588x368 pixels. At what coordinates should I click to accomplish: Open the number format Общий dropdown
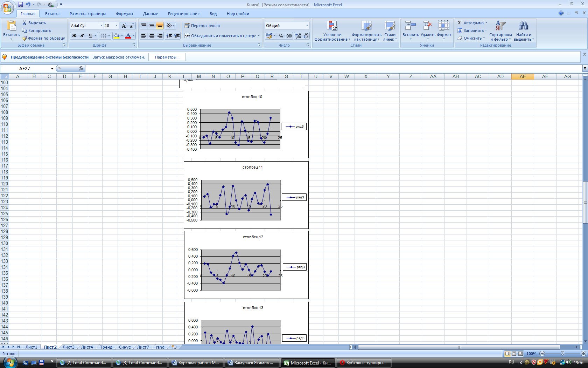pos(307,26)
